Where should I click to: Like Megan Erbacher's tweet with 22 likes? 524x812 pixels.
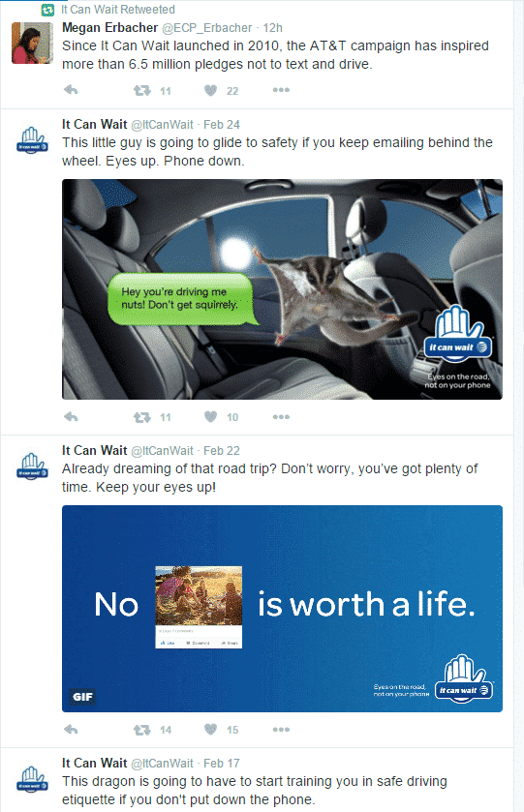tap(210, 91)
